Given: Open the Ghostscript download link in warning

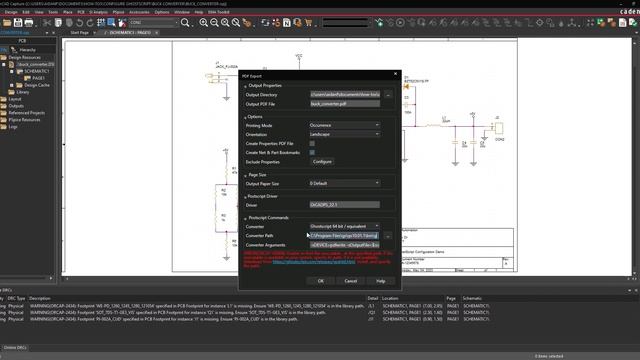Looking at the screenshot, I should [314, 262].
